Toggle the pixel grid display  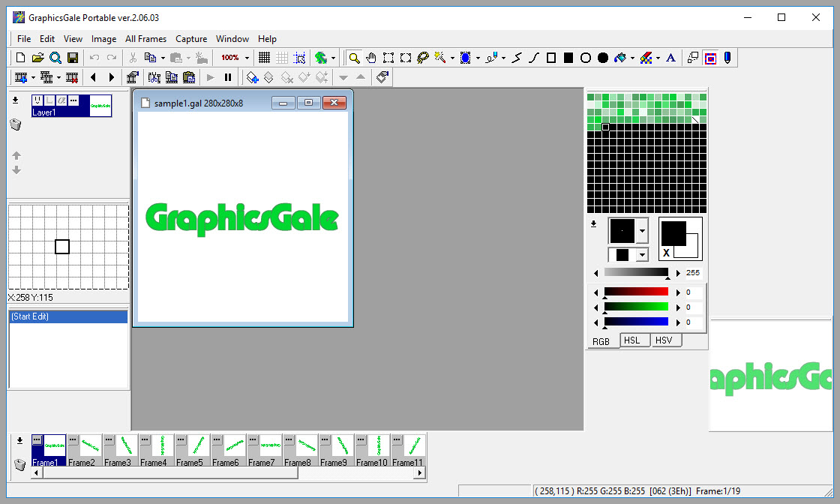click(x=264, y=58)
